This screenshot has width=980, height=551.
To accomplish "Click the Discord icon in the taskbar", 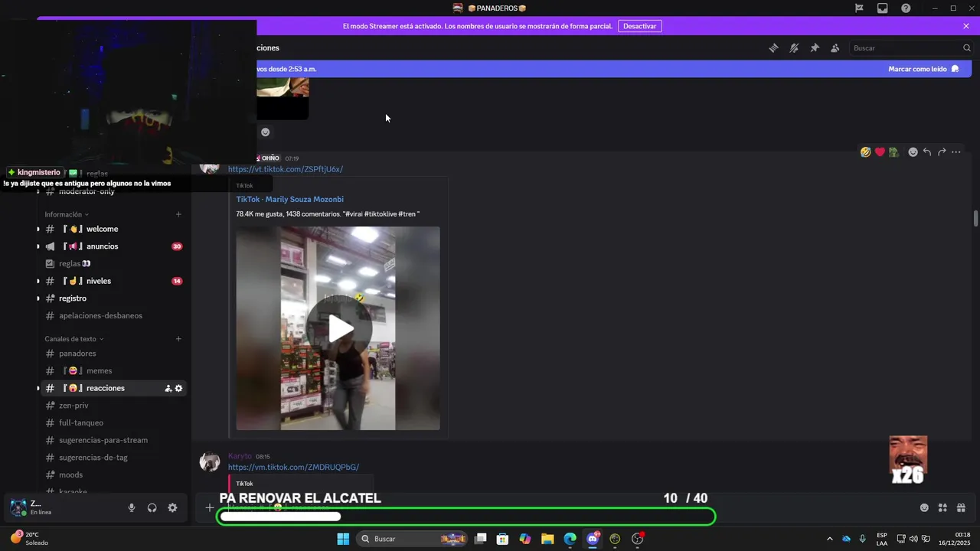I will tap(593, 539).
